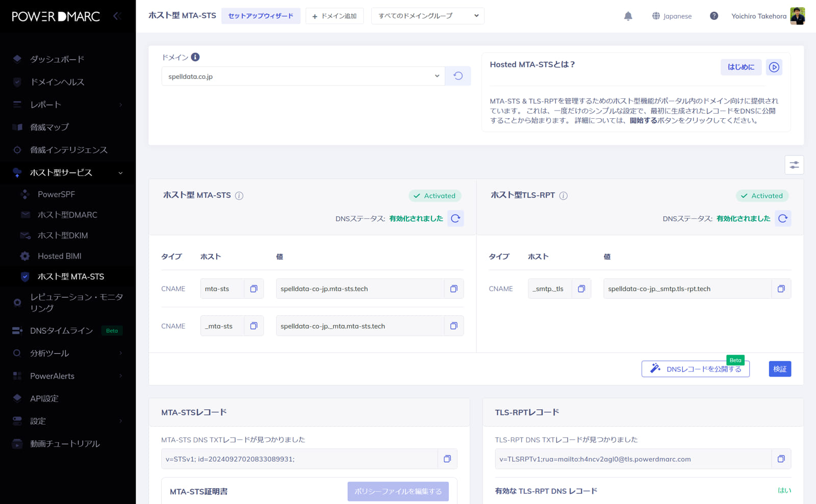
Task: Copy the spelldata-co-jp._mta.mta-sts.tech value
Action: [x=453, y=326]
